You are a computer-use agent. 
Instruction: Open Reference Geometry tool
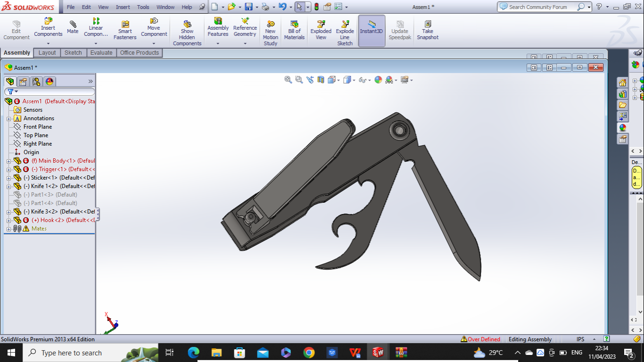[x=245, y=27]
